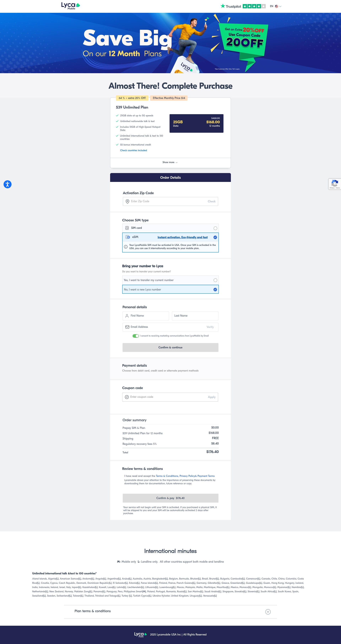341x644 pixels.
Task: Focus the First Name input
Action: point(146,316)
